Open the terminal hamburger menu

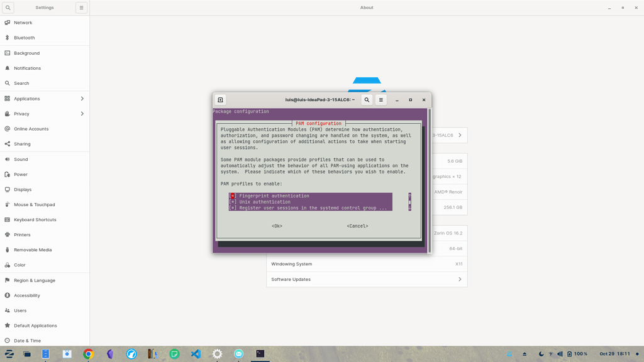[381, 99]
